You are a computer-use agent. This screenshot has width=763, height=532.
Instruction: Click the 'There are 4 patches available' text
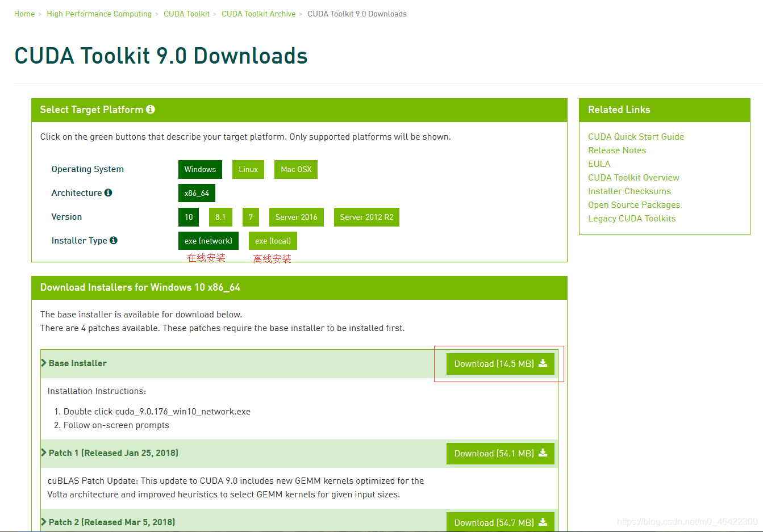[x=223, y=328]
